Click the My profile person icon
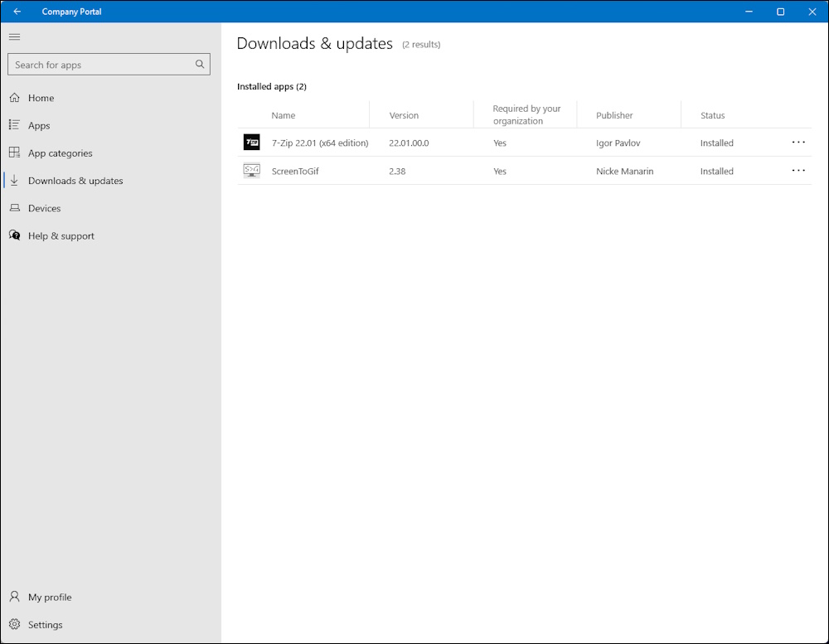Viewport: 829px width, 644px height. pos(14,597)
